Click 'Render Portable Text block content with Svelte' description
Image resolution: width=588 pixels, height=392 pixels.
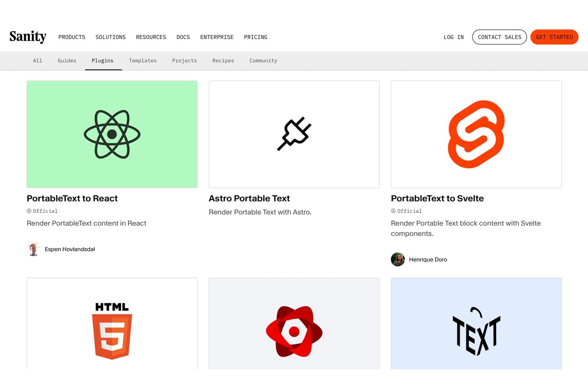466,228
